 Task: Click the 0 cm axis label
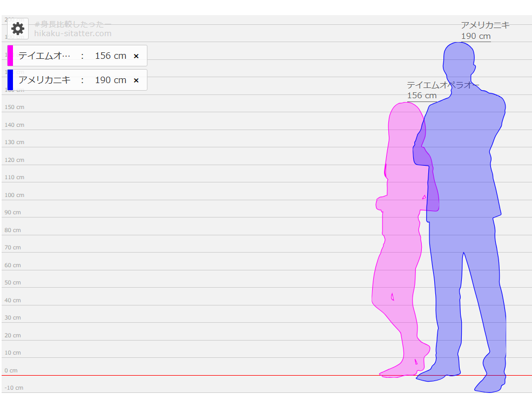pos(11,371)
